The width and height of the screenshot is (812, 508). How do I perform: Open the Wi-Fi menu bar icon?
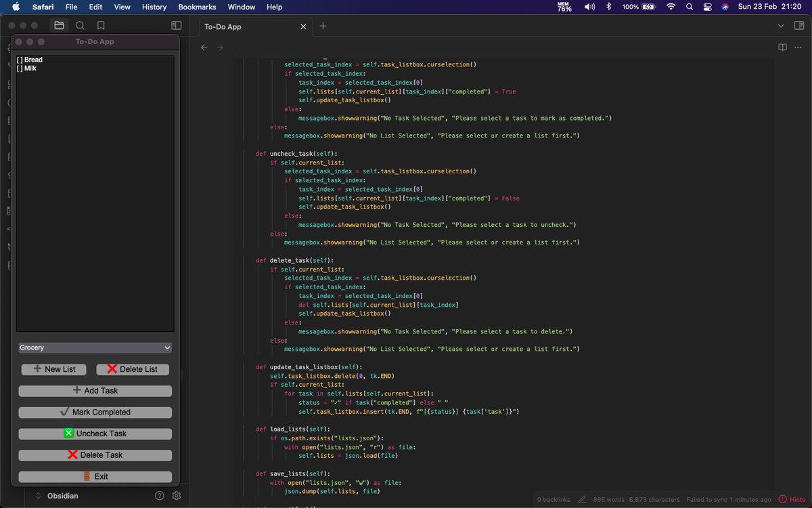(671, 7)
